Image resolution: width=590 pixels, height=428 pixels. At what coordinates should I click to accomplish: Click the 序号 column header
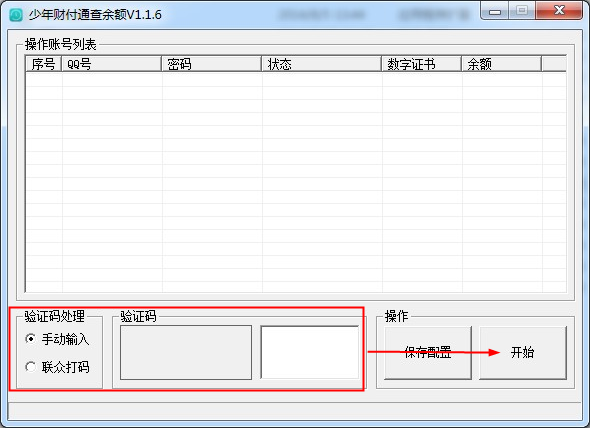point(44,64)
